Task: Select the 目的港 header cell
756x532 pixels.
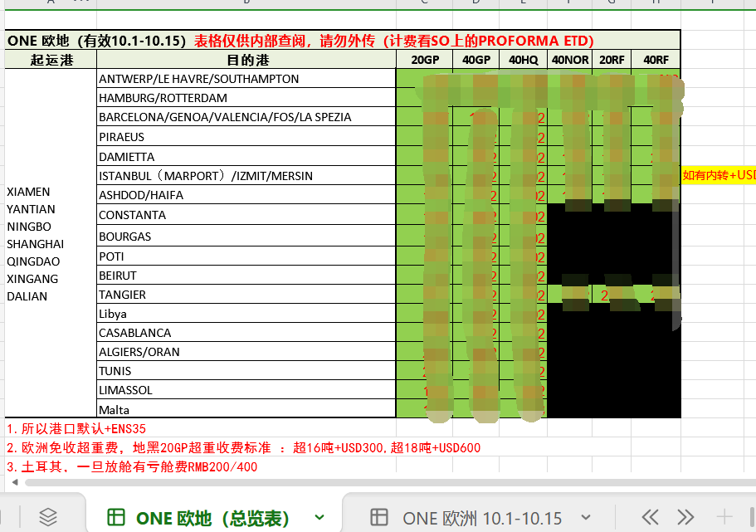Action: [x=246, y=60]
